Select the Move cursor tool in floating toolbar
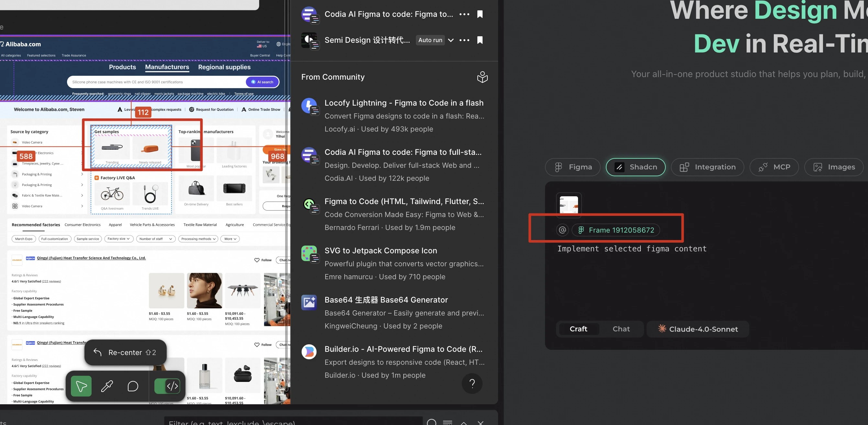Image resolution: width=868 pixels, height=425 pixels. [81, 386]
